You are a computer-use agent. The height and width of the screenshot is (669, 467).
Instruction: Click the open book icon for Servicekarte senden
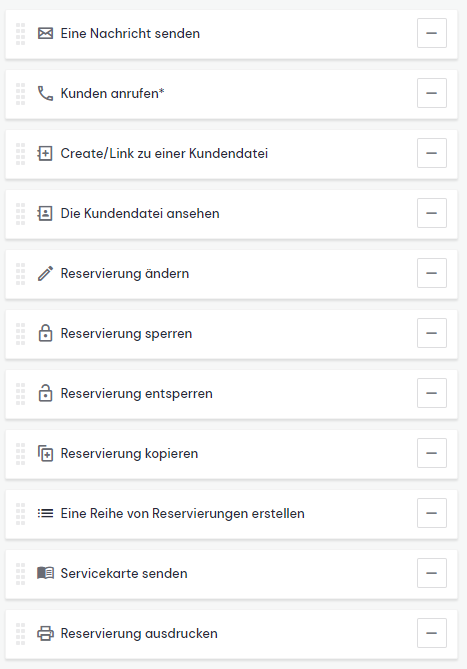pyautogui.click(x=45, y=573)
